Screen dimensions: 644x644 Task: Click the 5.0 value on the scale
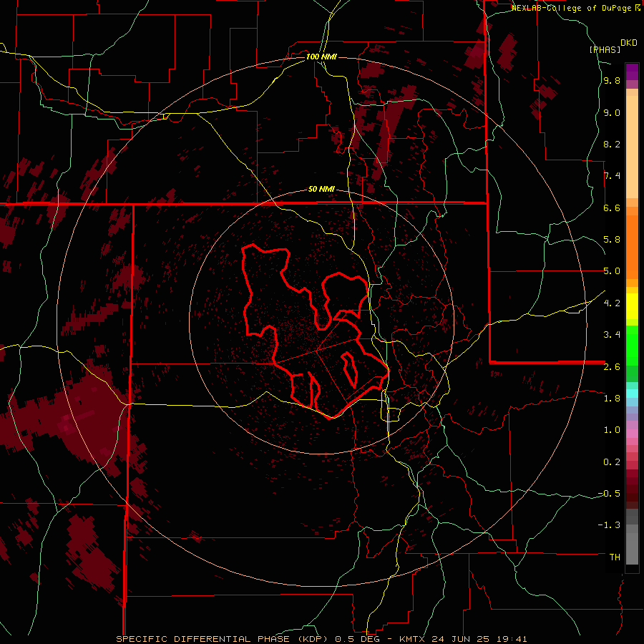[x=612, y=271]
